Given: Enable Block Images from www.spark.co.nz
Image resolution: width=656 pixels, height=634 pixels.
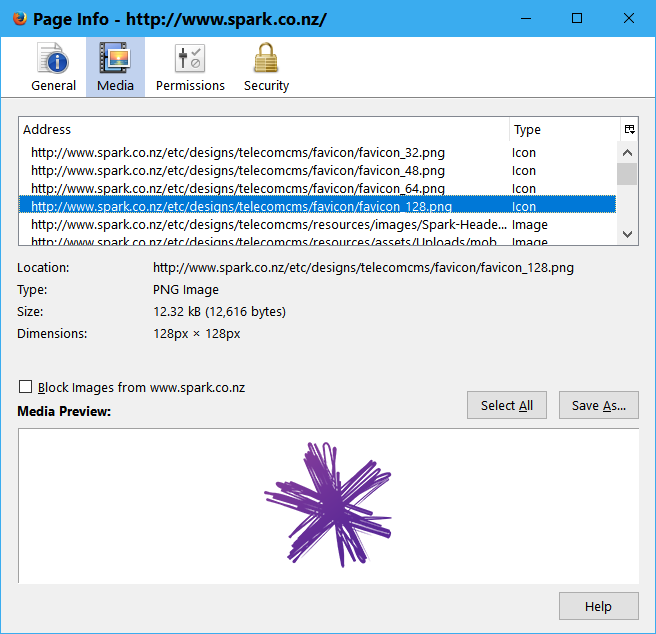Looking at the screenshot, I should 25,387.
